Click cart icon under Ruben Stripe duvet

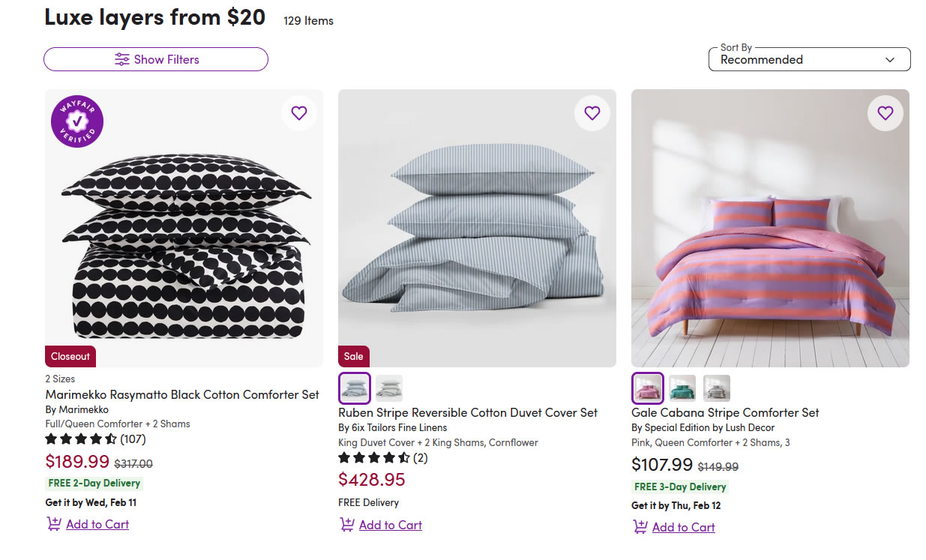[347, 525]
